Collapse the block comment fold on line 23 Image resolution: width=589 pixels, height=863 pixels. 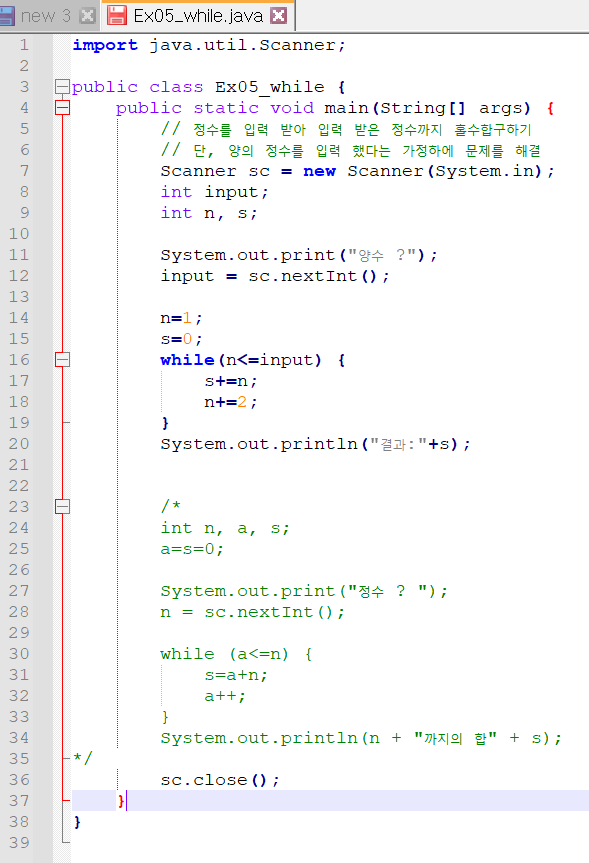[x=63, y=507]
